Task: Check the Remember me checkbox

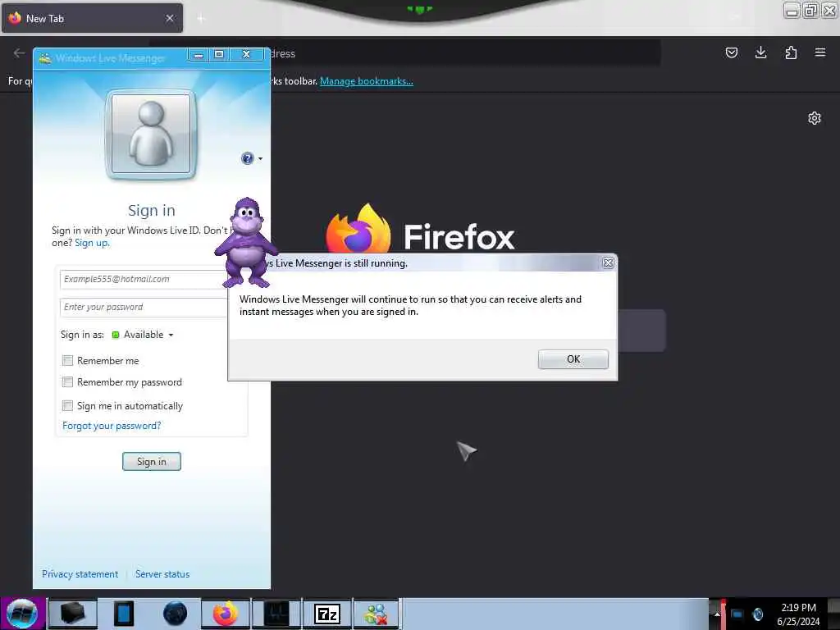Action: [x=67, y=361]
